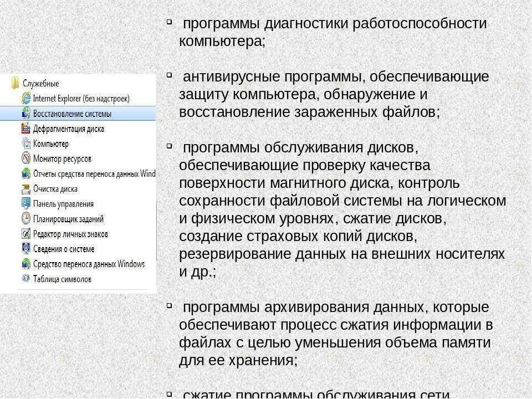This screenshot has height=399, width=532.
Task: Click the Таблица символов icon
Action: [26, 279]
